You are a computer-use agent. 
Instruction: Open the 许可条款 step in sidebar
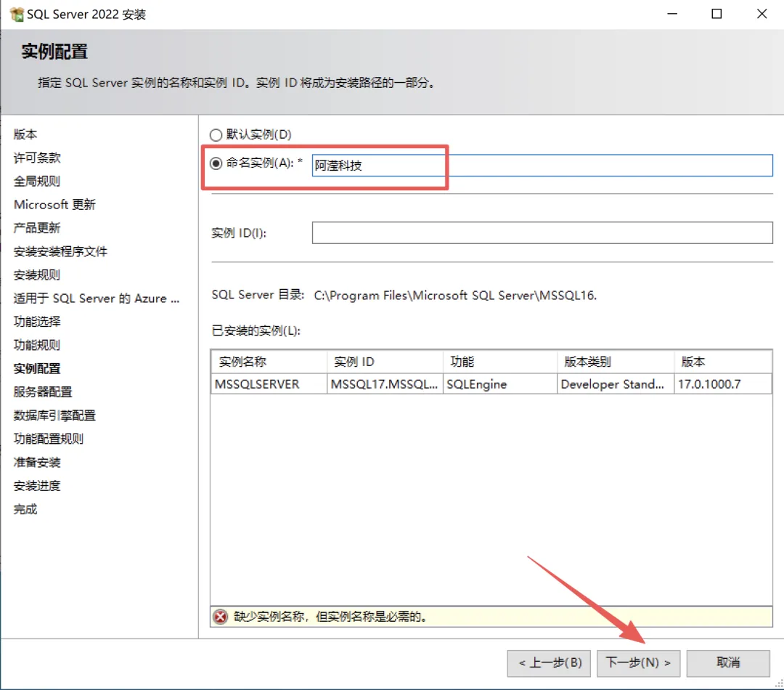click(x=37, y=158)
